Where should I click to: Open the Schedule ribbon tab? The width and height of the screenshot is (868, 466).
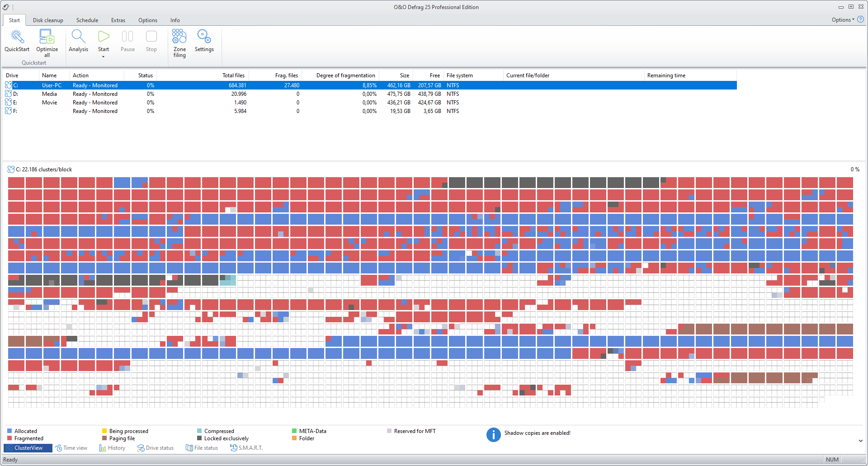tap(87, 20)
